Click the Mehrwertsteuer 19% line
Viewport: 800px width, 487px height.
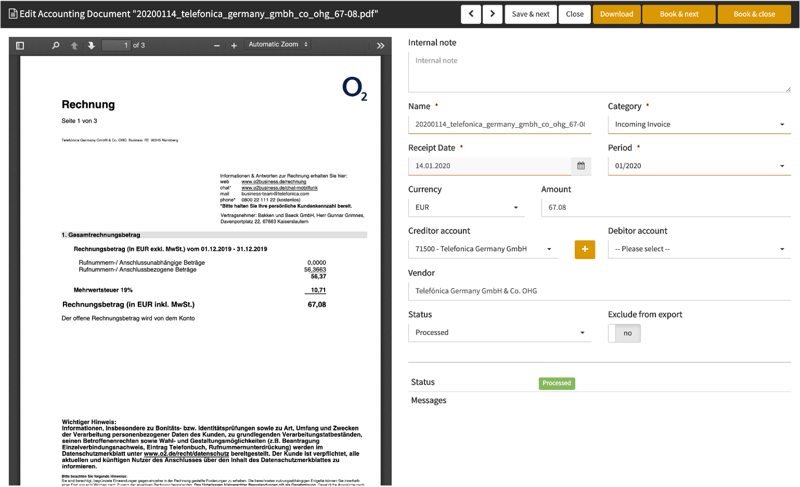pyautogui.click(x=103, y=290)
